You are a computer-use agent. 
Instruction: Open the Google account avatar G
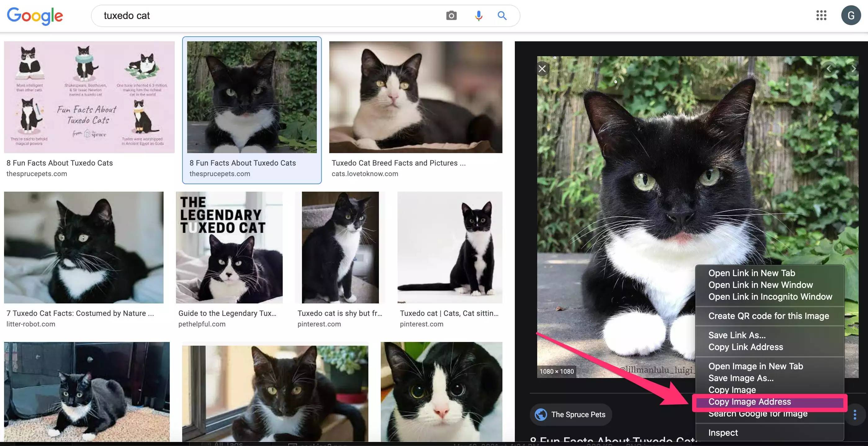pos(851,15)
